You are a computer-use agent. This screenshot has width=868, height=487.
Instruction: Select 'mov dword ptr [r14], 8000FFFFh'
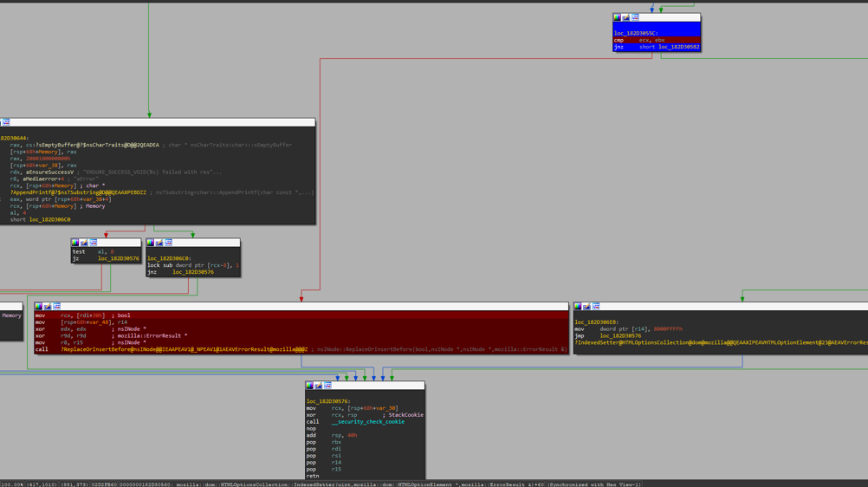[x=628, y=329]
